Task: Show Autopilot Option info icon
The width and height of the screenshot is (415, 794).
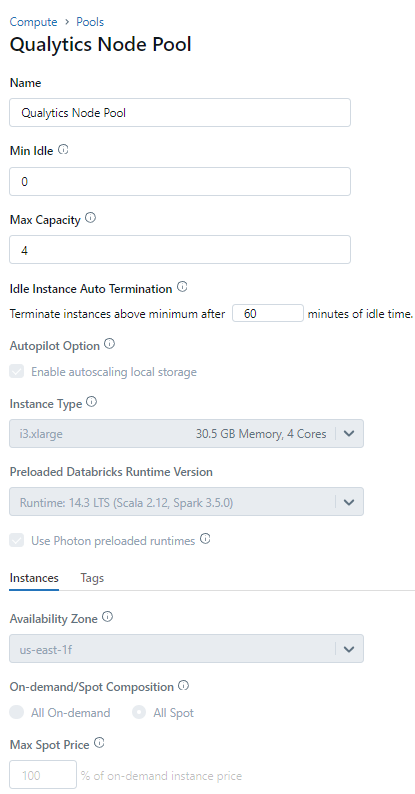Action: pos(109,344)
